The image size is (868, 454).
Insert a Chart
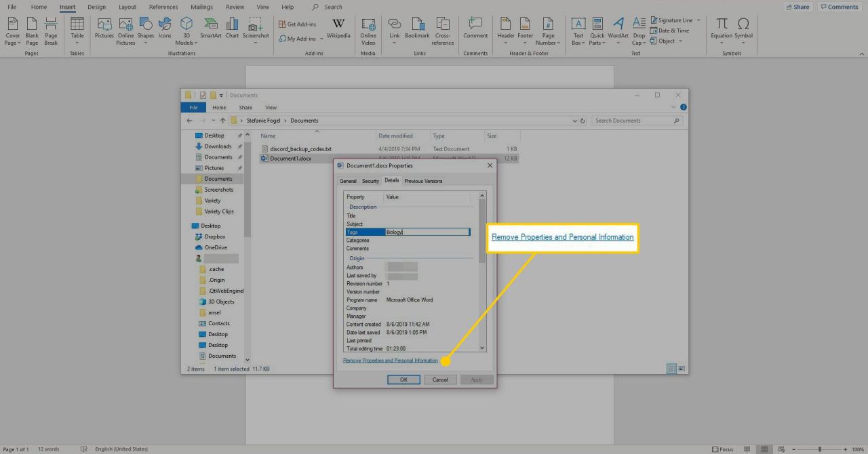(x=232, y=28)
